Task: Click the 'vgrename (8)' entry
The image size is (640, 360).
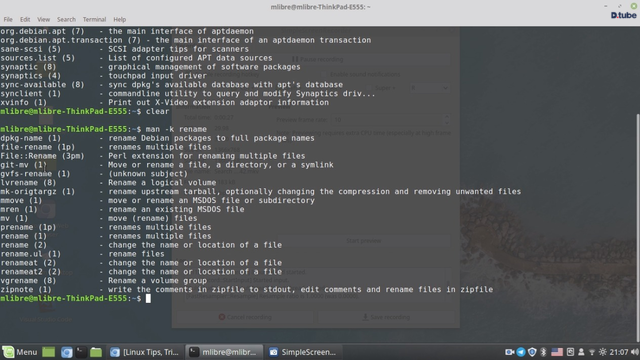Action: click(x=104, y=281)
